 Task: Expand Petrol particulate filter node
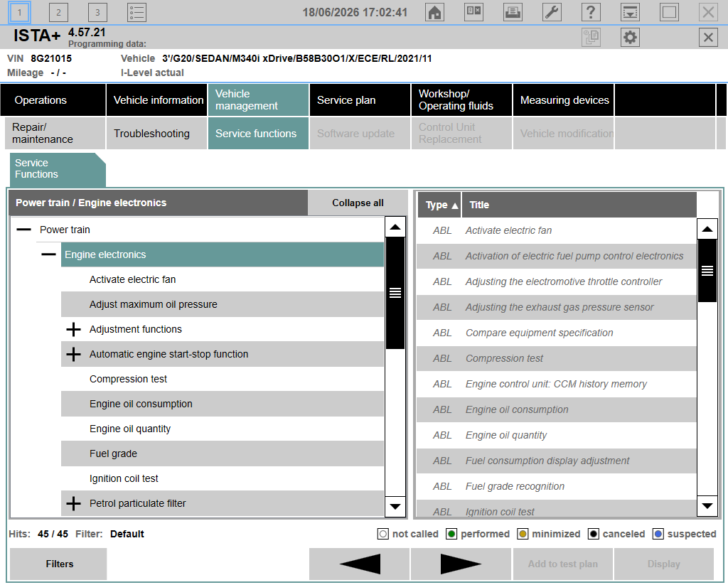73,503
